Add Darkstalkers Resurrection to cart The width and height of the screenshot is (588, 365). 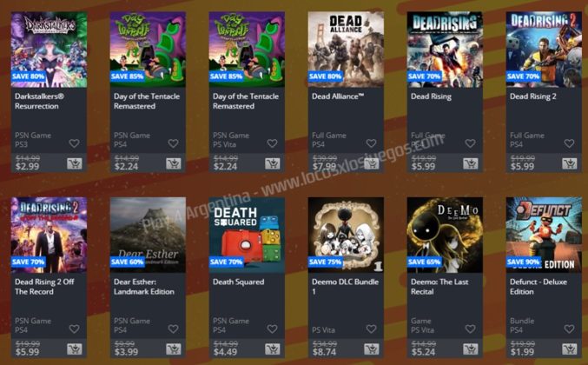pyautogui.click(x=74, y=163)
